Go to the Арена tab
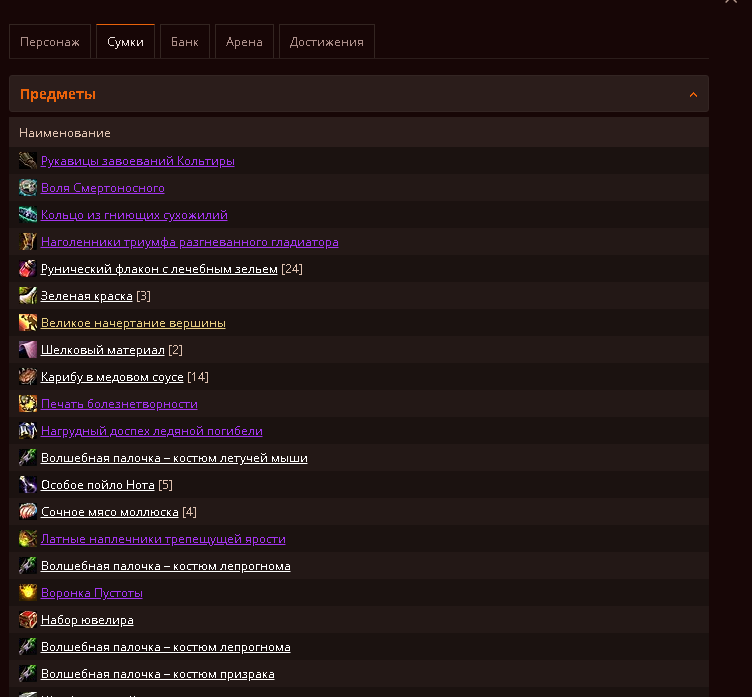Viewport: 752px width, 697px height. click(x=244, y=42)
